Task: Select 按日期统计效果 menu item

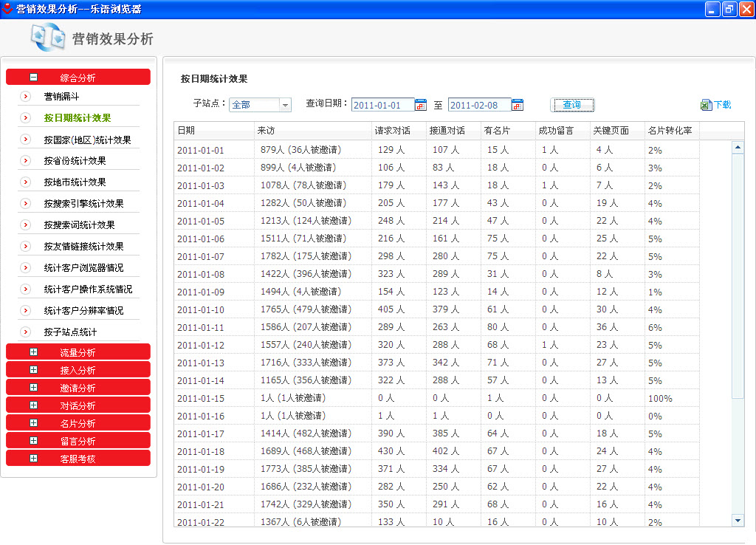Action: [x=77, y=117]
